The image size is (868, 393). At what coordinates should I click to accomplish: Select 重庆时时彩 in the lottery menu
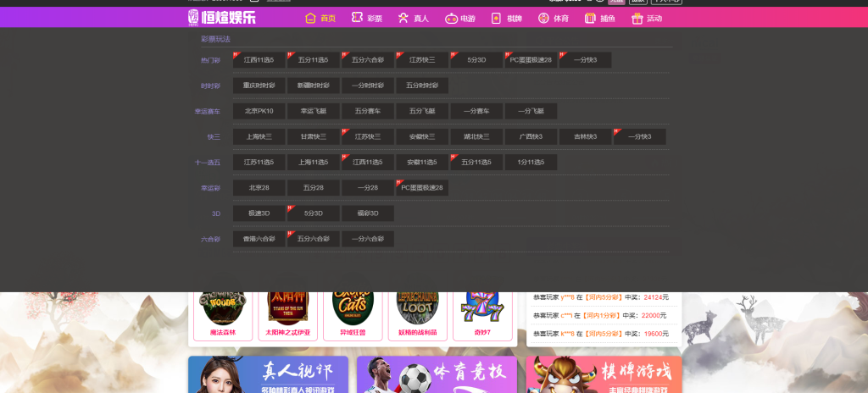[259, 86]
